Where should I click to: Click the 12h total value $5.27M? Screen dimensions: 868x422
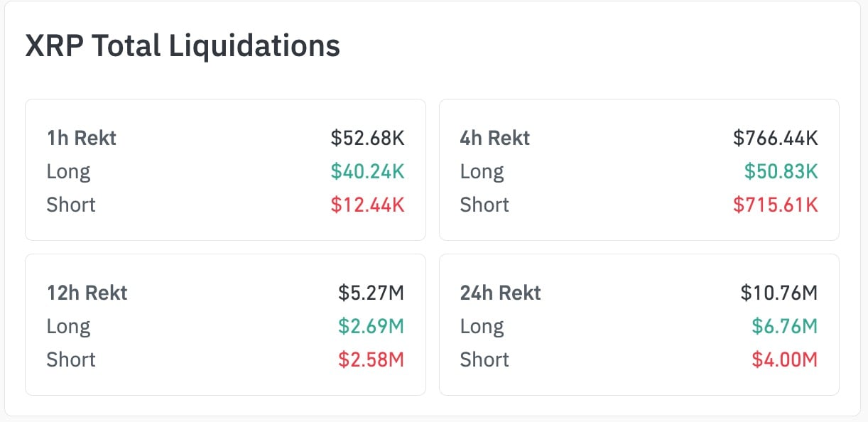[x=371, y=293]
